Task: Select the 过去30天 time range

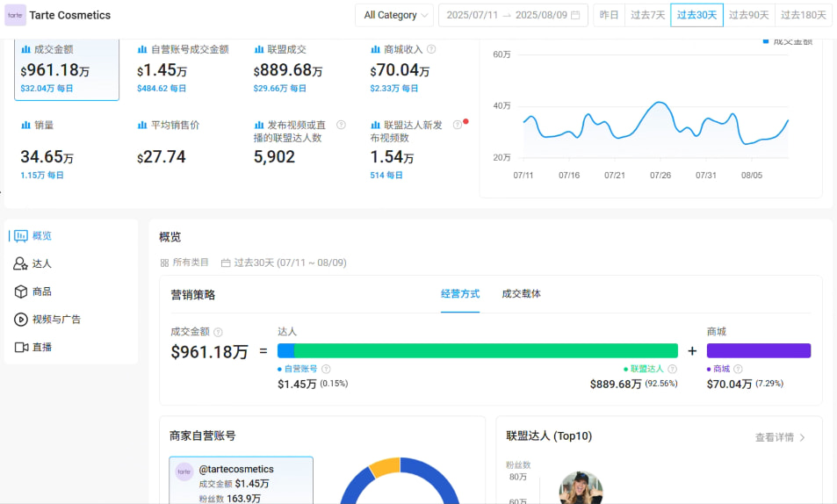Action: click(696, 15)
